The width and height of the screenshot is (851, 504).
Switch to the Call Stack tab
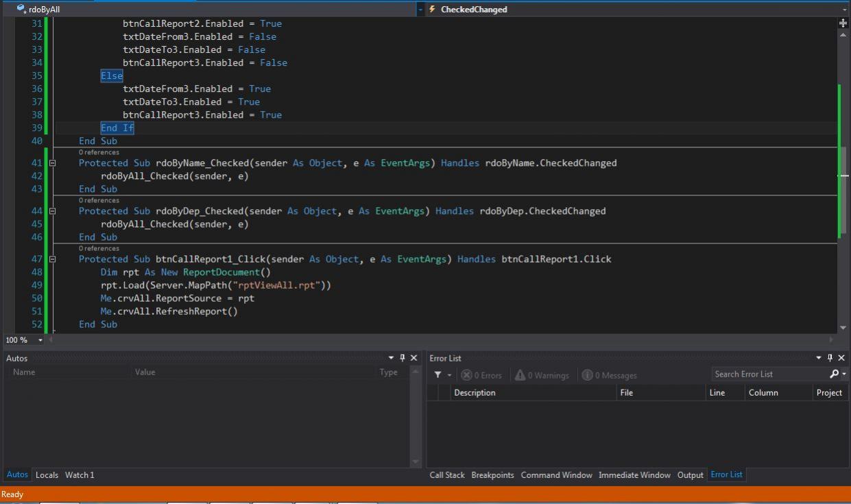(x=447, y=475)
